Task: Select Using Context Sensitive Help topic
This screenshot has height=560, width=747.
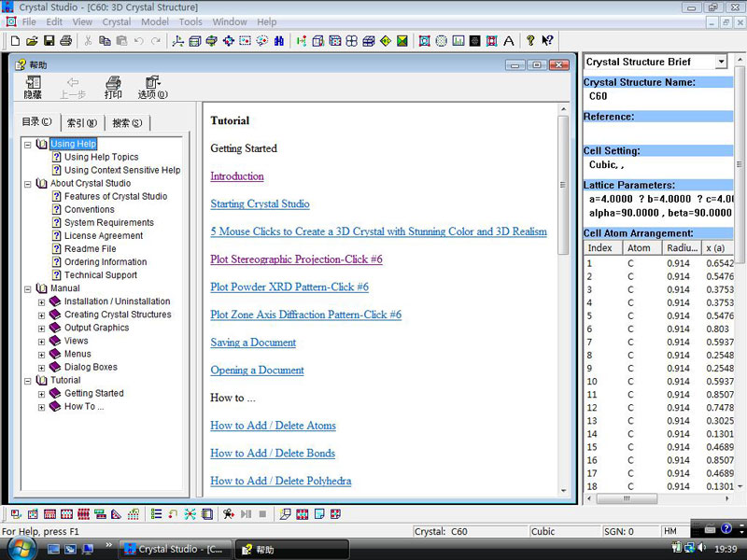Action: (122, 170)
